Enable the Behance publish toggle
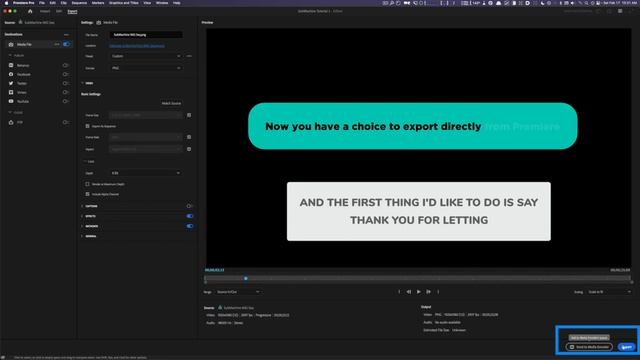Screen dimensions: 640x360 [65, 65]
